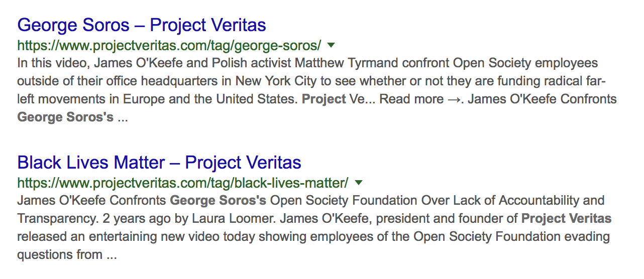Click the 'Read more →' text in first snippet
The height and width of the screenshot is (279, 644).
coord(421,99)
